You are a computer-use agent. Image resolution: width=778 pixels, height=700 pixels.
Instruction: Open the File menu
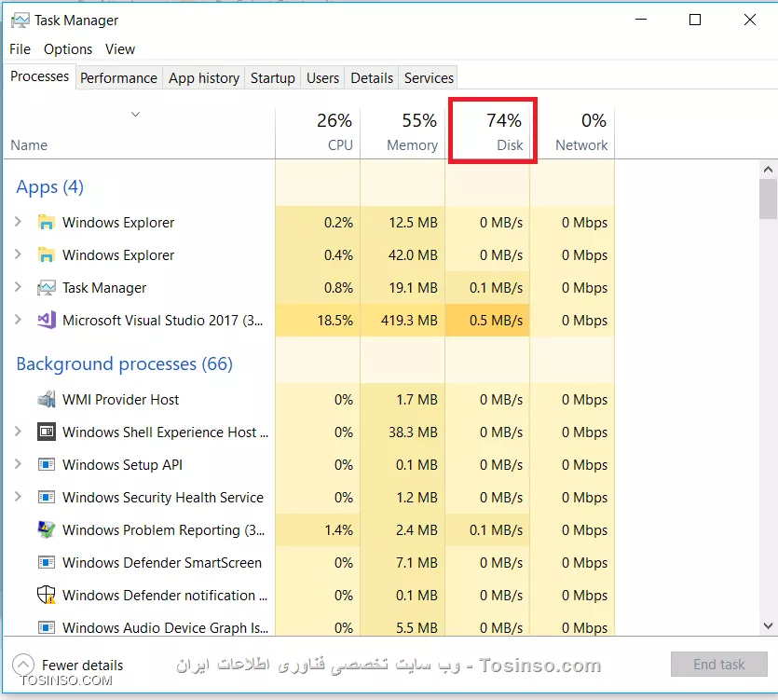click(x=20, y=49)
